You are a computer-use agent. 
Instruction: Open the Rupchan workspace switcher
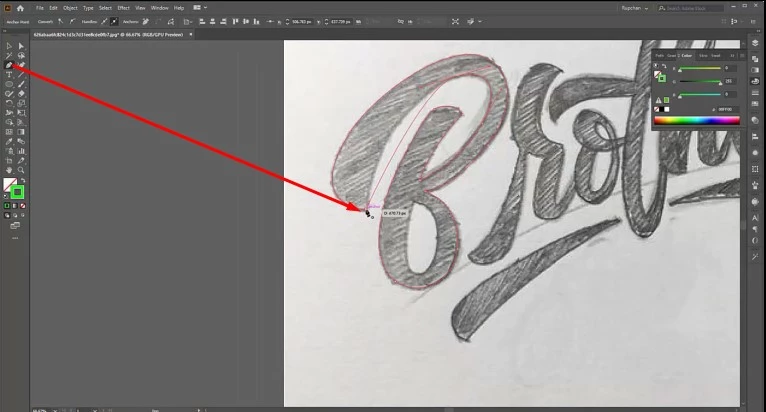point(635,8)
